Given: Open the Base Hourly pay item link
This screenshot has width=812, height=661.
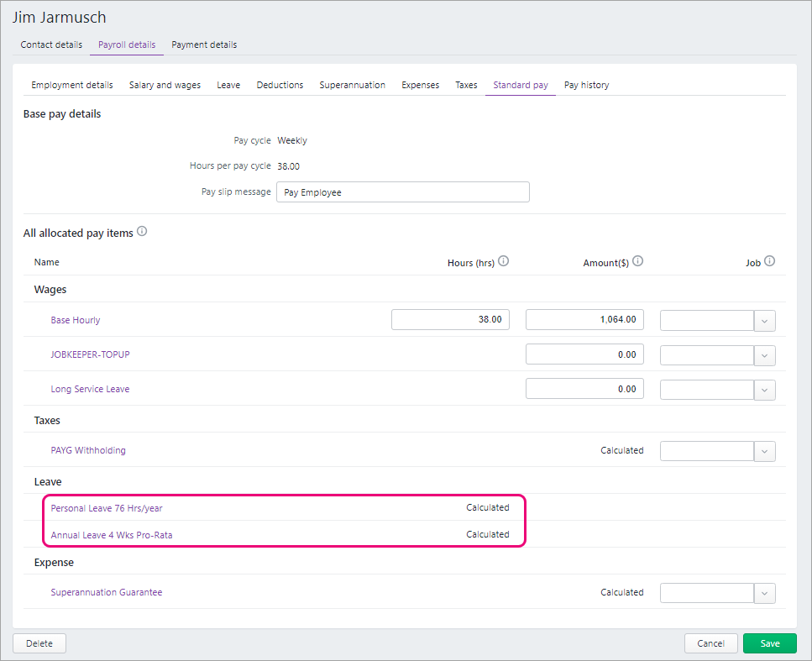Looking at the screenshot, I should click(x=76, y=320).
